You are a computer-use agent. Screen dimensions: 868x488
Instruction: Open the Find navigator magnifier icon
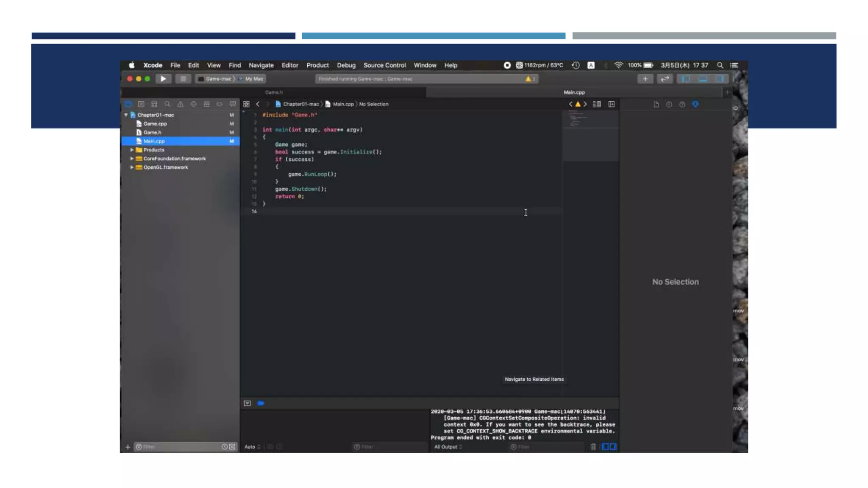coord(167,104)
